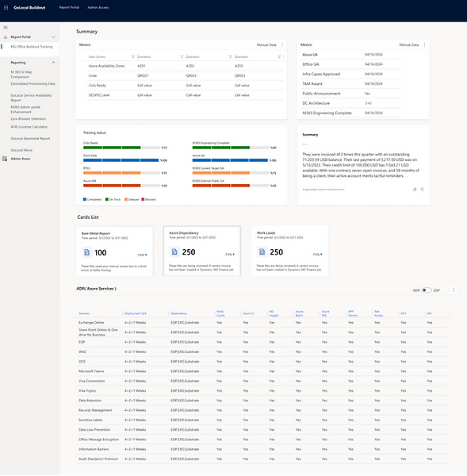Click the Admin Access sidebar icon

[x=5, y=159]
